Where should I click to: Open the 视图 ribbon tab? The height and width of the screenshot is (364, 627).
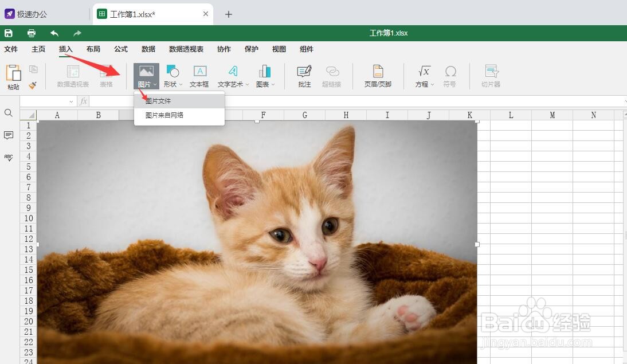point(279,49)
